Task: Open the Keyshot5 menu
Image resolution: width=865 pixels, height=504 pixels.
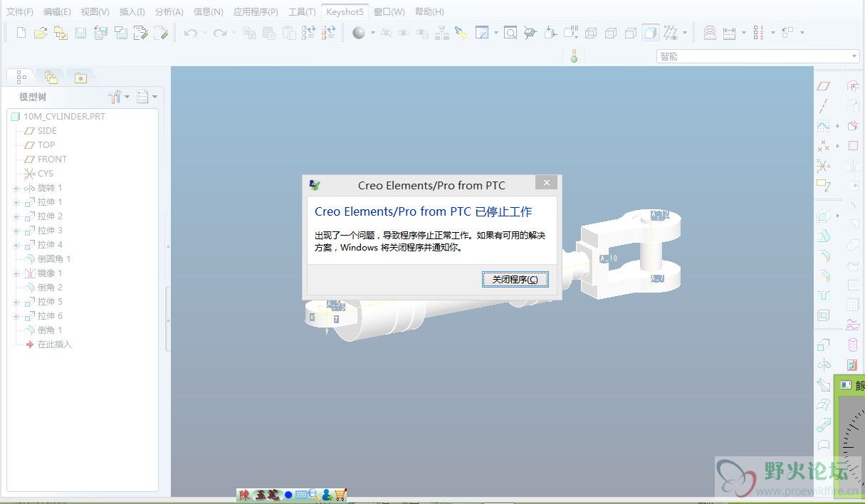Action: [x=345, y=11]
